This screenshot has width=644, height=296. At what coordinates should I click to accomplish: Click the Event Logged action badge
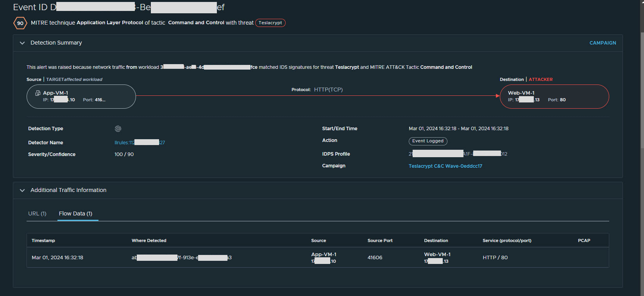pyautogui.click(x=428, y=141)
